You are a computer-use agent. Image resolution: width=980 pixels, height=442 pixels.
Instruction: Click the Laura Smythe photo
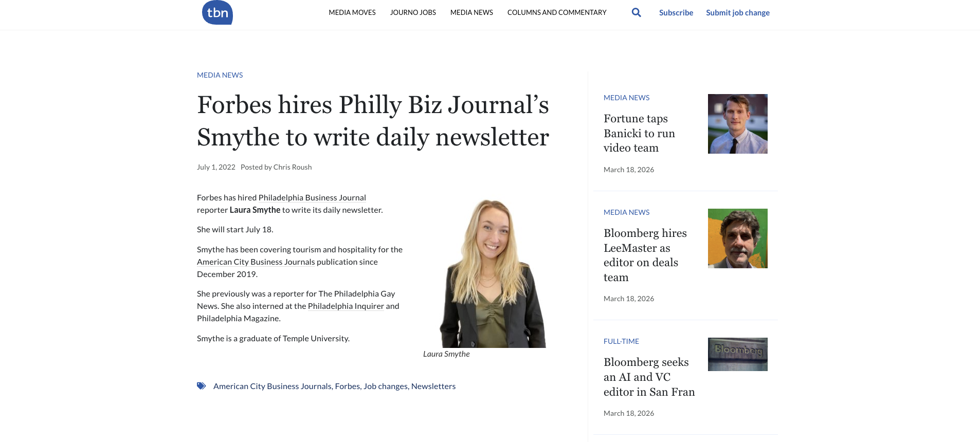click(x=493, y=273)
